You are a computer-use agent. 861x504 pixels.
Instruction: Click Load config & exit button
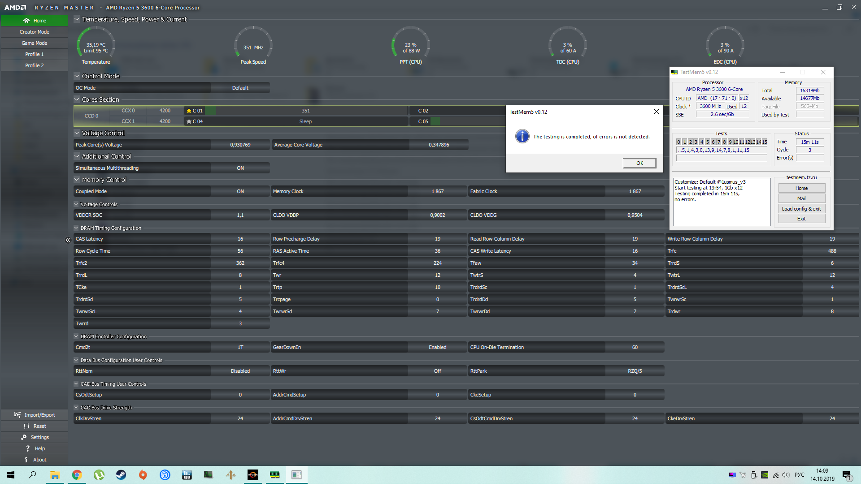(801, 209)
